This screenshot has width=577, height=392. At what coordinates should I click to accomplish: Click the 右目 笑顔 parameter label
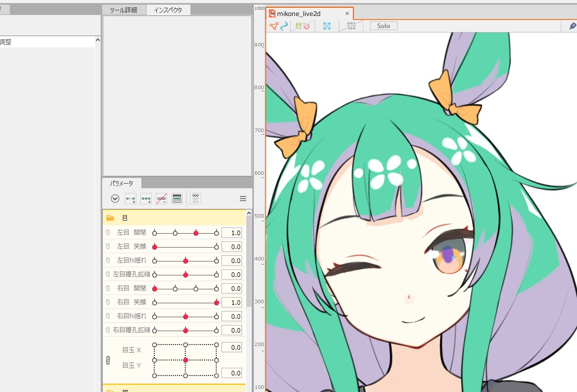[x=132, y=302]
